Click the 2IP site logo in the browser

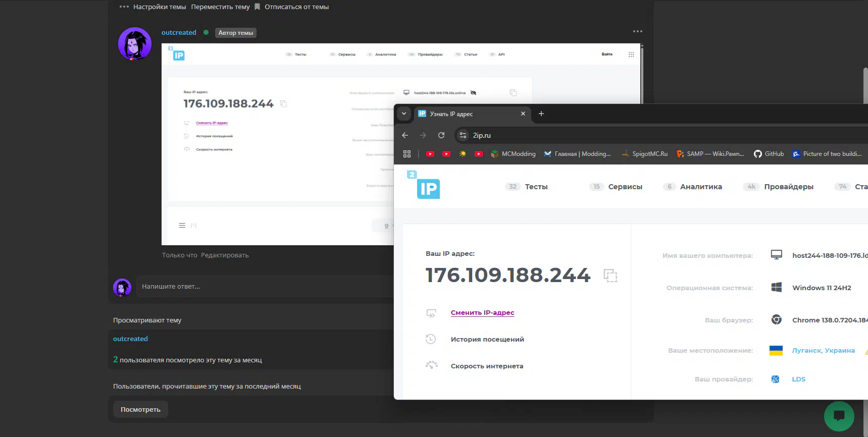coord(424,185)
